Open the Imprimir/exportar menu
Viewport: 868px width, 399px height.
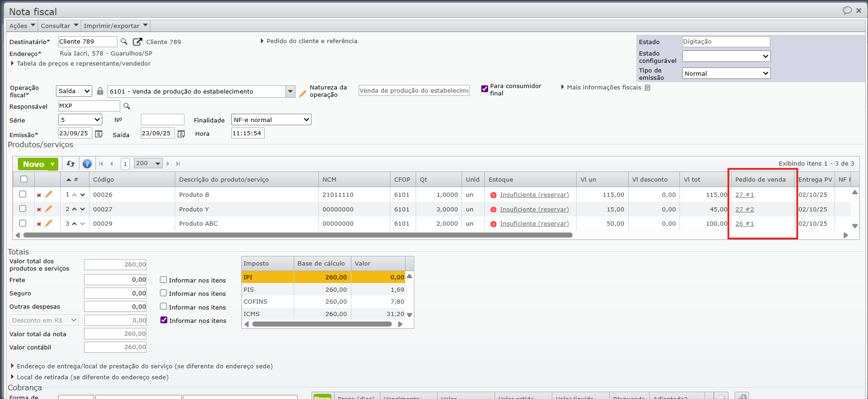[115, 26]
